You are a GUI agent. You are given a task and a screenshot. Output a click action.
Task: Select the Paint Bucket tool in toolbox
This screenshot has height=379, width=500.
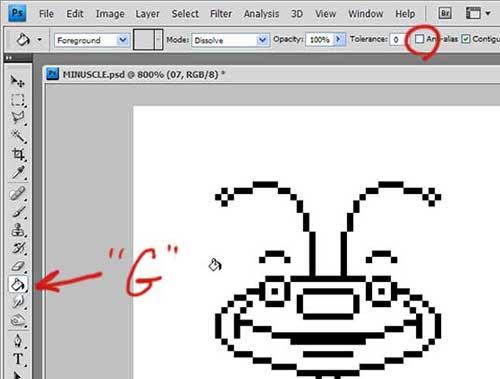(x=18, y=285)
